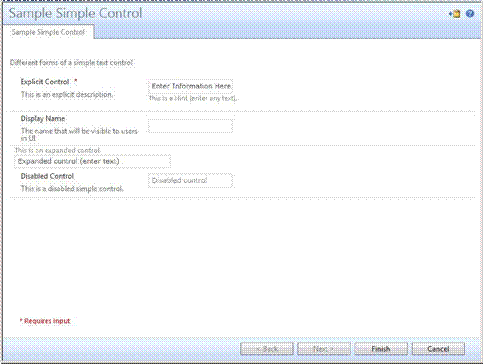Screen dimensions: 483x364
Task: Click the Finish button
Action: click(x=381, y=349)
